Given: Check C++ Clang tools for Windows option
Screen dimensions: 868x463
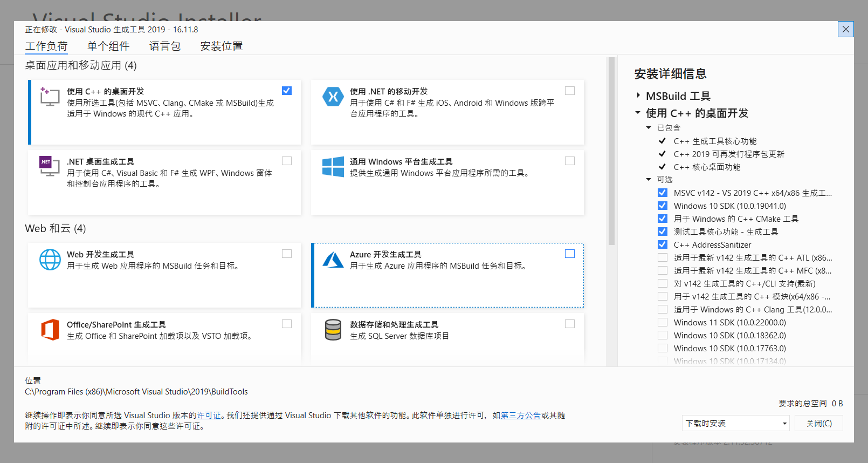Looking at the screenshot, I should click(663, 309).
